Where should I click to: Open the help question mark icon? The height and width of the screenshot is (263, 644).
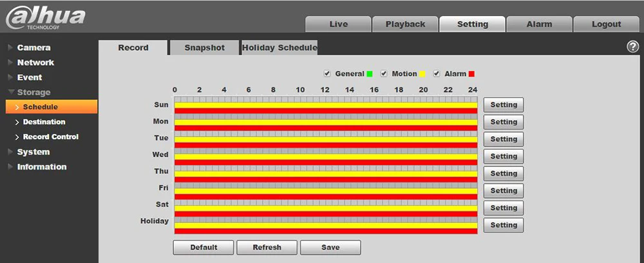632,47
